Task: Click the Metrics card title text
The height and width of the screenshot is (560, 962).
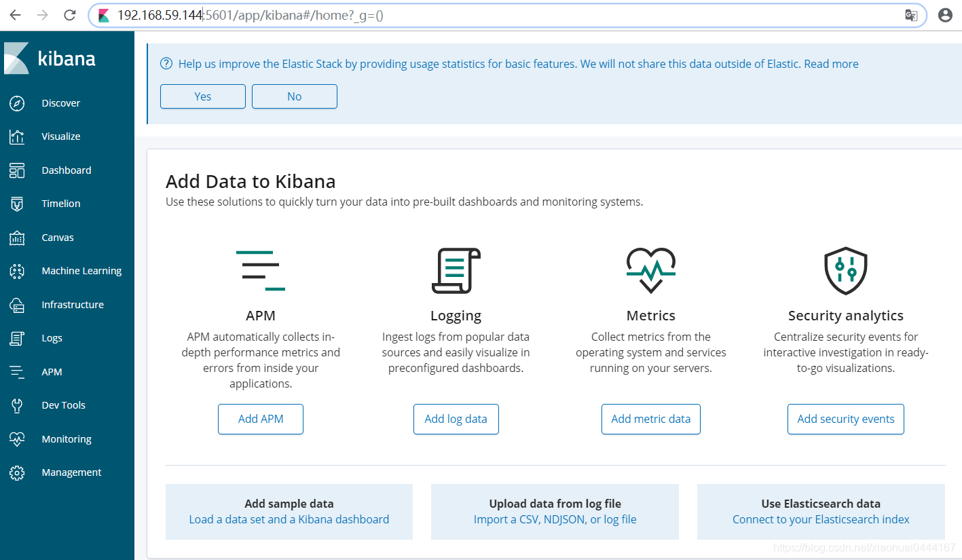Action: 650,316
